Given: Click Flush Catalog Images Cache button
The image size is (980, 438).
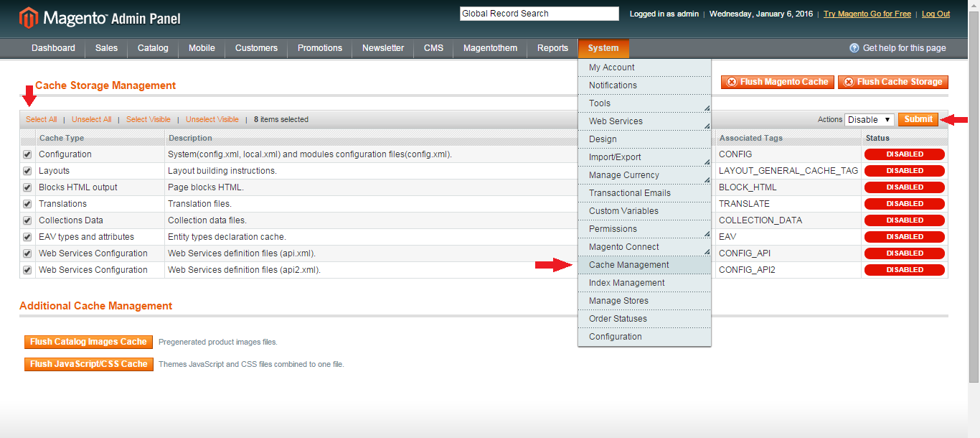Looking at the screenshot, I should click(x=89, y=342).
